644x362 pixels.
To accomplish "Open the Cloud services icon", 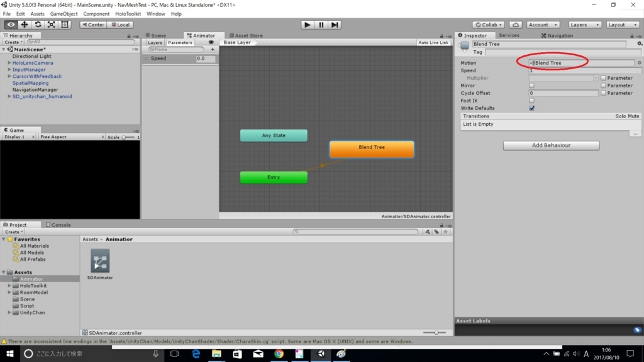I will (516, 25).
